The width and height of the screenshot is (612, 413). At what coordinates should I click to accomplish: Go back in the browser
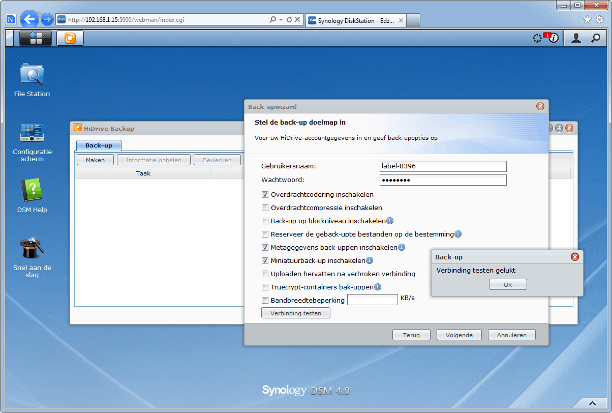[29, 19]
